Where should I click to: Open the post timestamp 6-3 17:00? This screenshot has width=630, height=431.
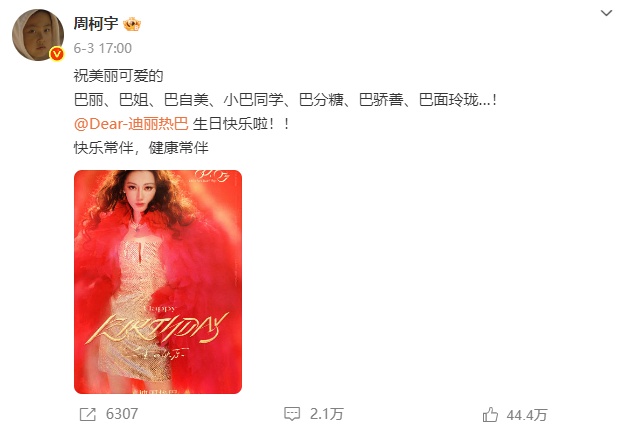[x=102, y=48]
